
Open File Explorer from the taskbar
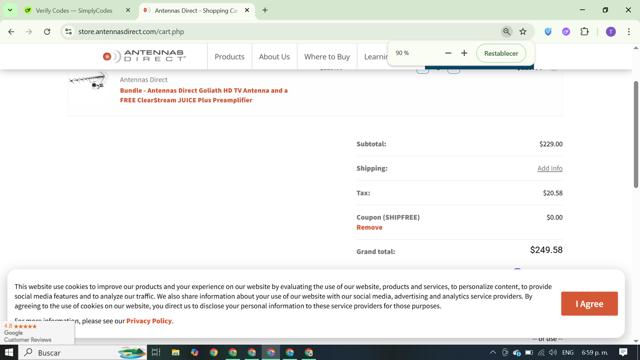click(176, 352)
